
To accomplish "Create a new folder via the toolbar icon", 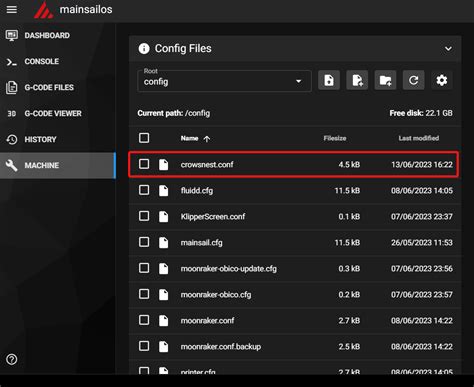I will (385, 80).
